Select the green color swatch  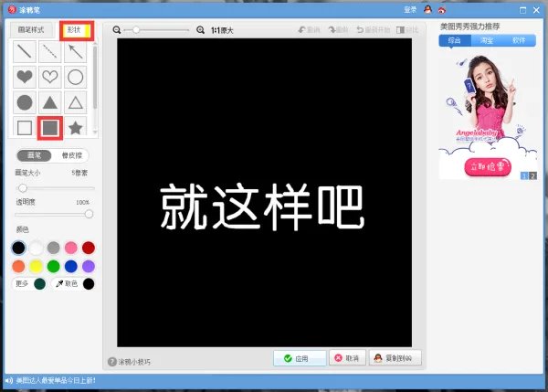[x=54, y=266]
